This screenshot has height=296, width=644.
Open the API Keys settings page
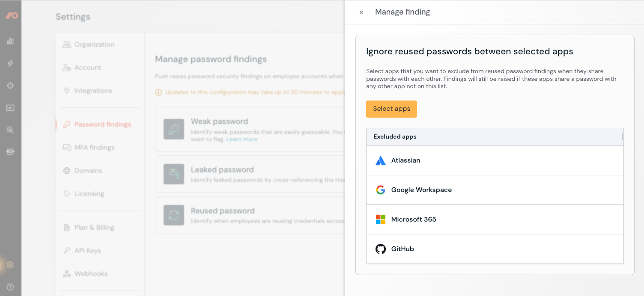(87, 251)
